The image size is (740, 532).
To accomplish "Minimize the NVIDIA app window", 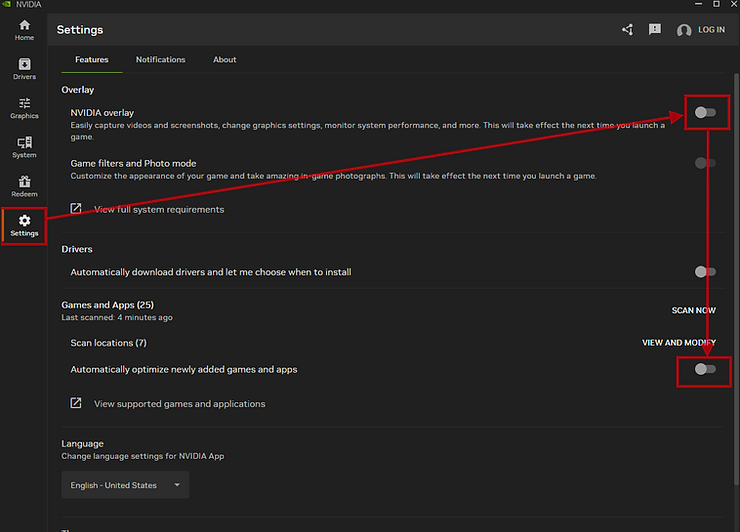I will (698, 4).
